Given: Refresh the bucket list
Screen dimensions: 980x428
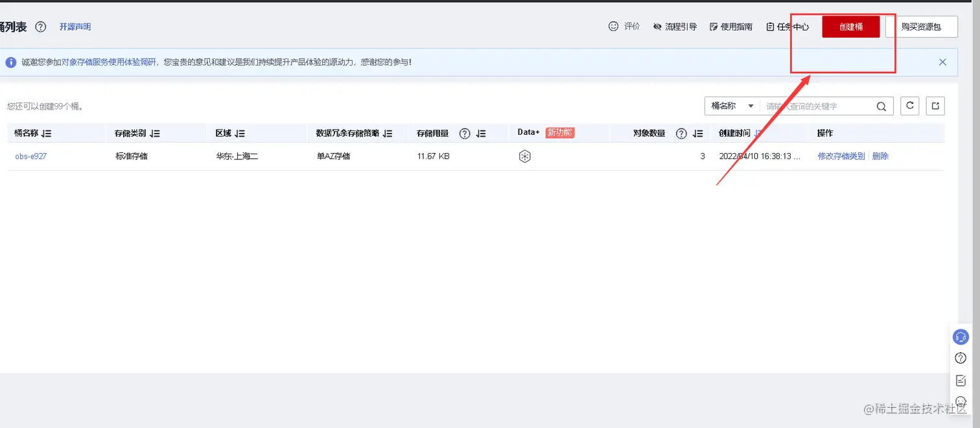Looking at the screenshot, I should [910, 106].
